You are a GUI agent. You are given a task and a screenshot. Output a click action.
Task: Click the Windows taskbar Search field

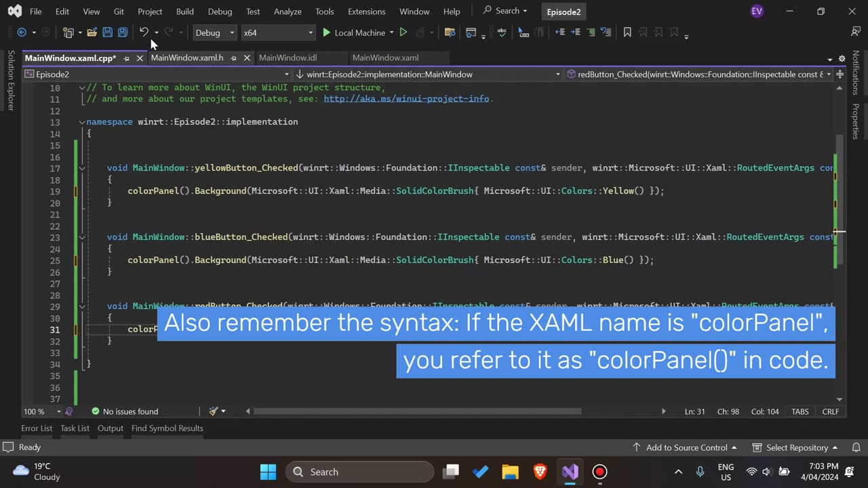click(x=359, y=472)
